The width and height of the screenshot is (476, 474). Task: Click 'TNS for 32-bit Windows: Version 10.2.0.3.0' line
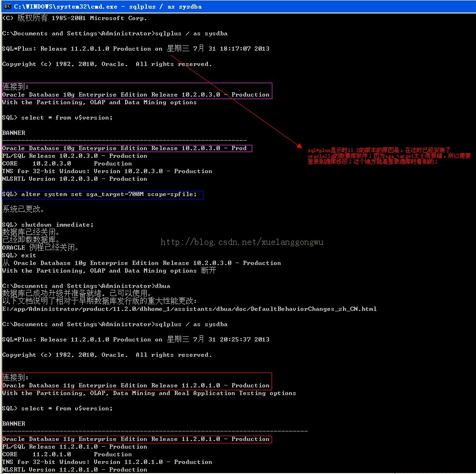click(x=107, y=171)
